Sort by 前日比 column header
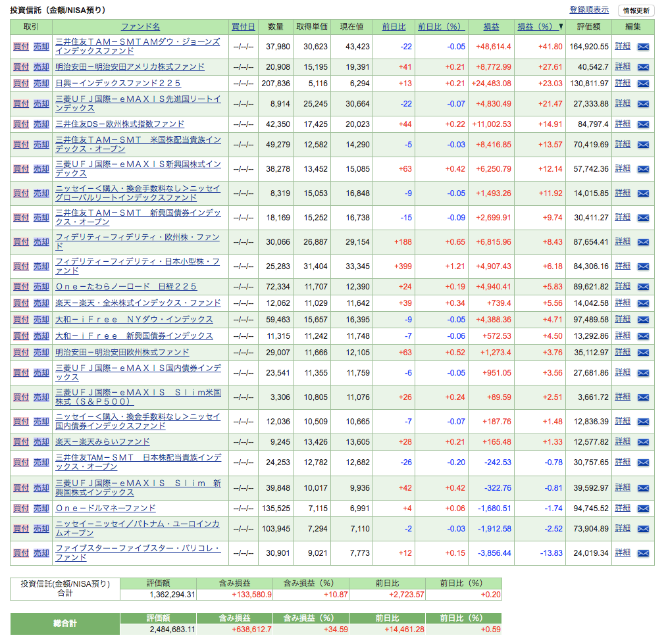 point(394,27)
